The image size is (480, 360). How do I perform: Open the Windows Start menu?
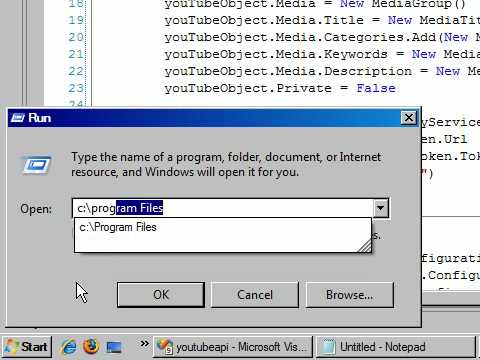coord(27,347)
